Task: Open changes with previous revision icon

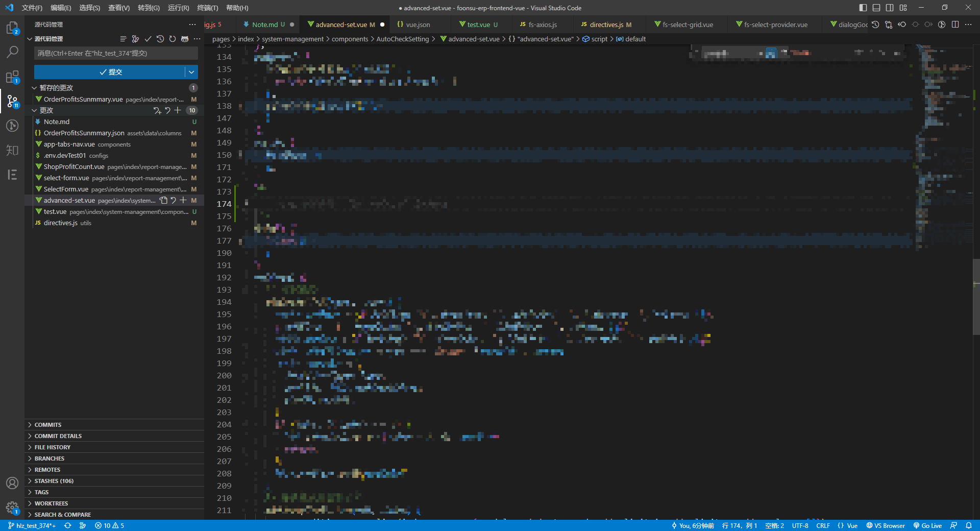Action: [x=902, y=25]
